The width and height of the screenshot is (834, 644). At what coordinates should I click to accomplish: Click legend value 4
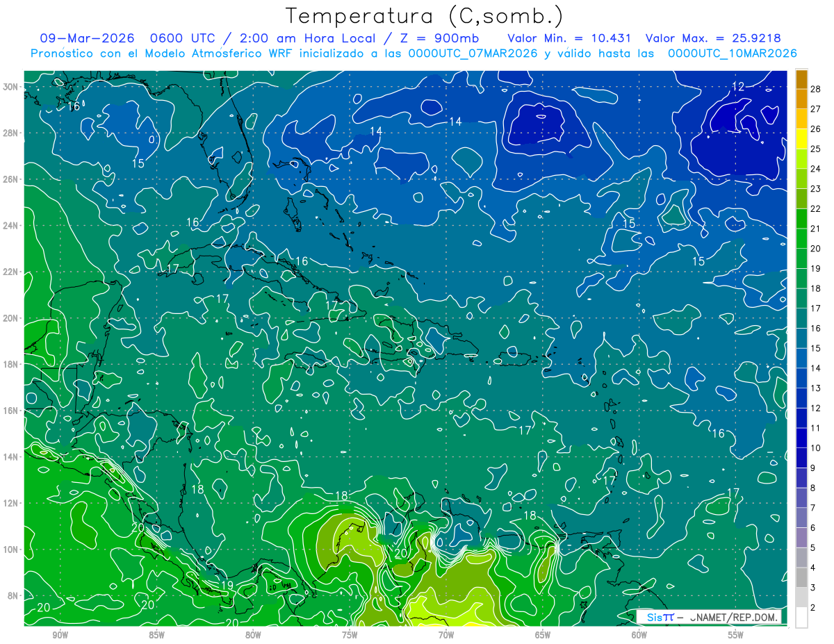click(x=813, y=568)
